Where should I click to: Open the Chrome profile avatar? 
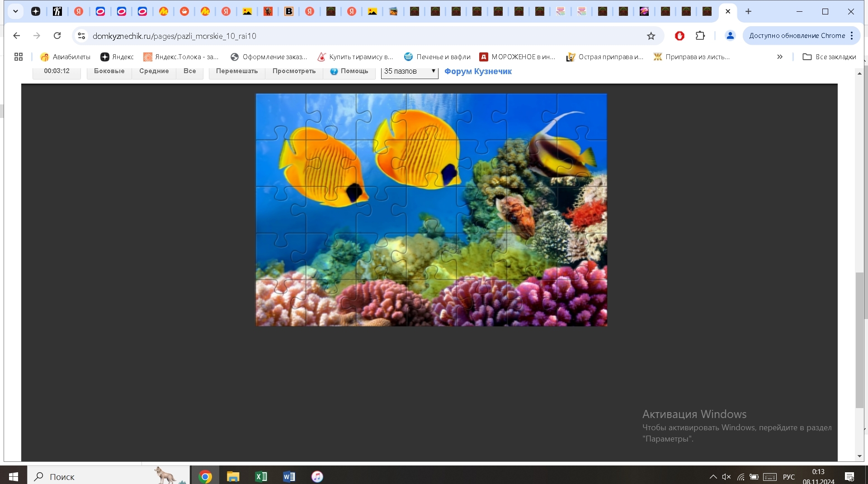point(730,36)
